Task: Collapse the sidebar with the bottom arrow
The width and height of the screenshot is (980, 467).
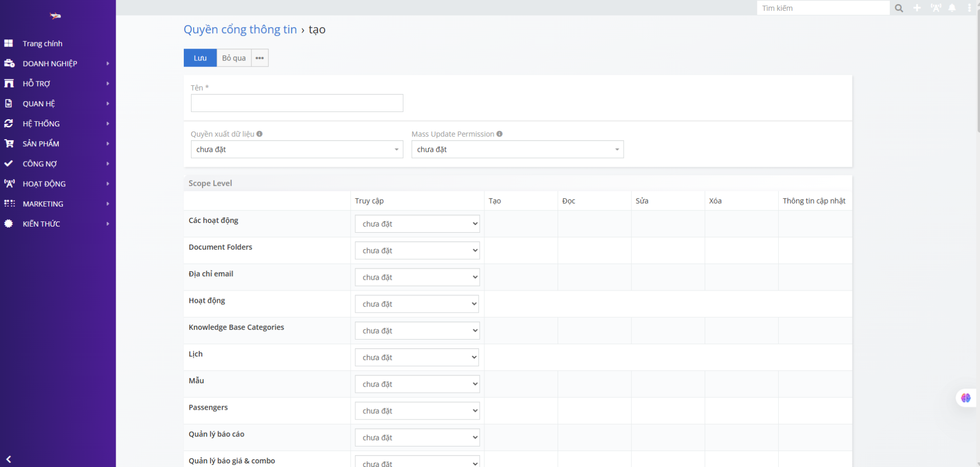Action: tap(9, 459)
